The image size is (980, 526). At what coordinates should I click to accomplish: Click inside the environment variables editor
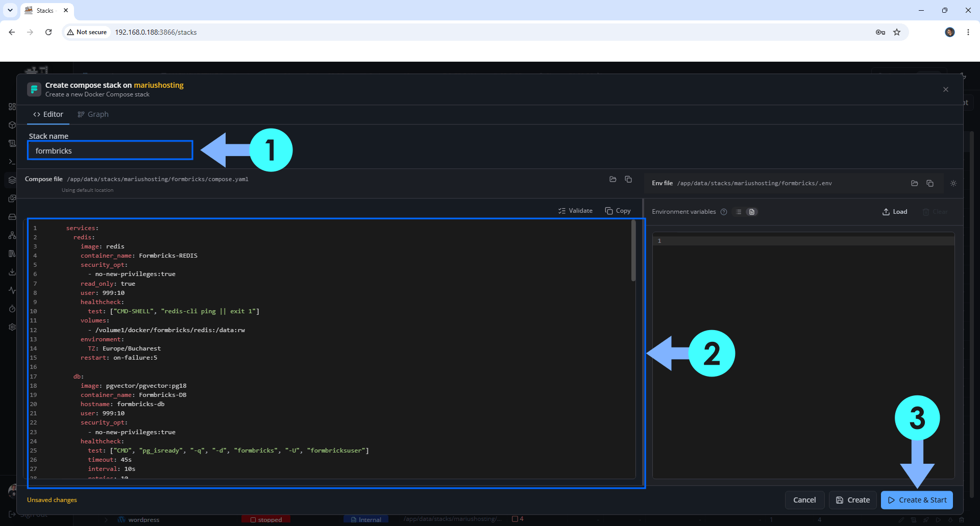pyautogui.click(x=803, y=355)
